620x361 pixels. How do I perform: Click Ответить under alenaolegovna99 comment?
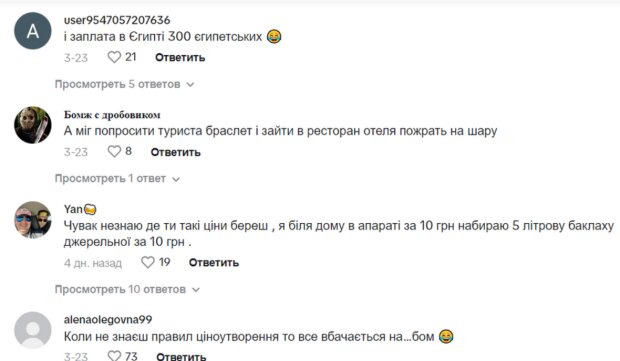[x=181, y=356]
